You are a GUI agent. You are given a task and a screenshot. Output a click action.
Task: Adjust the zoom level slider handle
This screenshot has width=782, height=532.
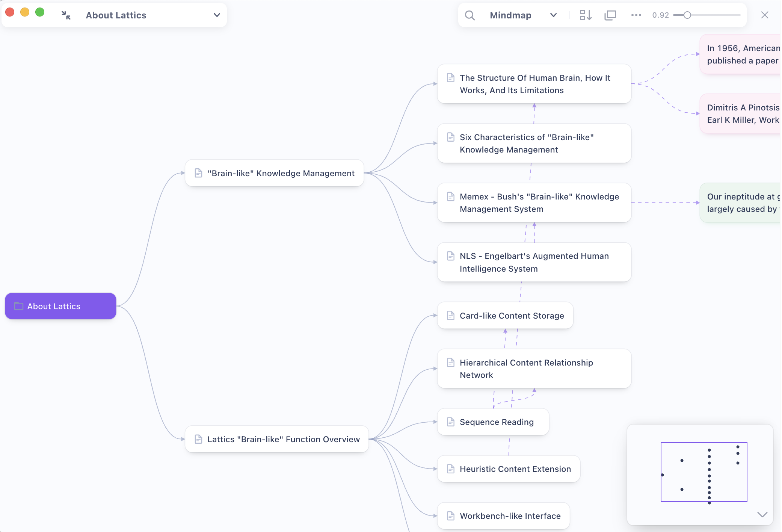[x=687, y=15]
